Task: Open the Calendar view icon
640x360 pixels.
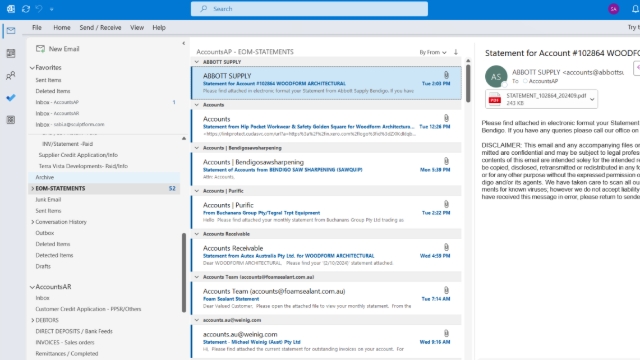Action: tap(11, 53)
